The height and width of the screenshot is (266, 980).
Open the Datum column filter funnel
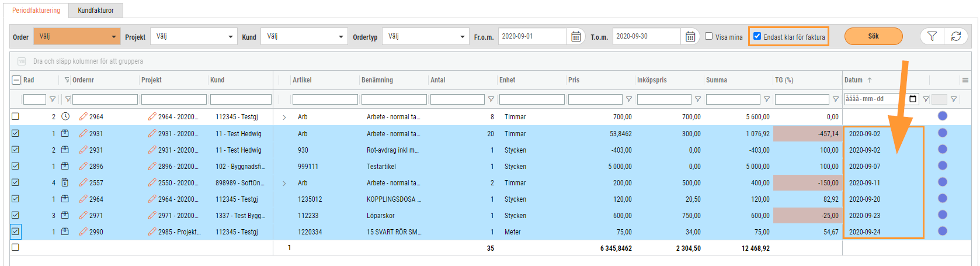click(x=926, y=99)
